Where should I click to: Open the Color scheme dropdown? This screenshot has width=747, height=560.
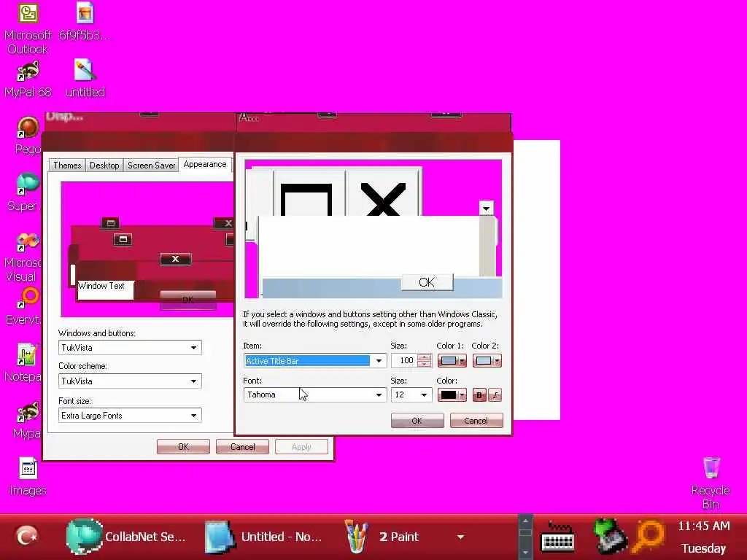pos(130,381)
